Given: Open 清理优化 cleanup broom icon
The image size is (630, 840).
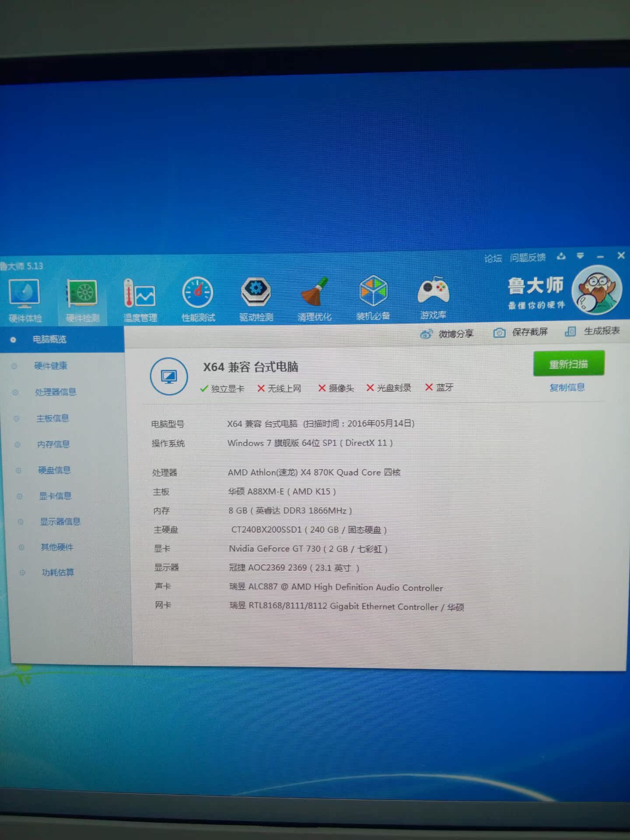Looking at the screenshot, I should pos(315,298).
